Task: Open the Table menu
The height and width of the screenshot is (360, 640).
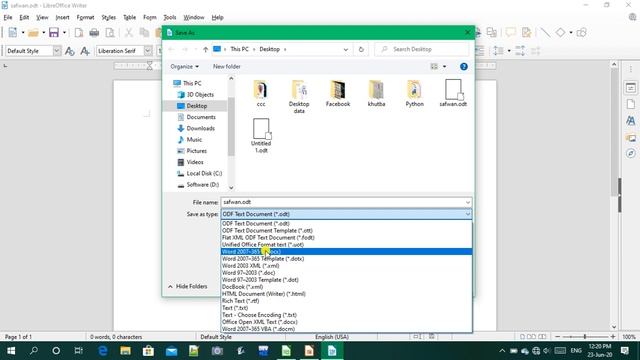Action: click(x=129, y=18)
